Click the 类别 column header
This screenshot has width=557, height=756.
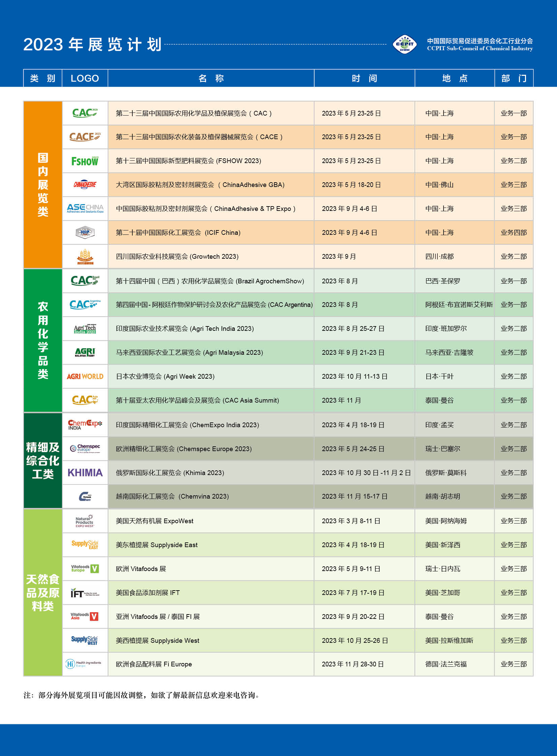click(43, 78)
